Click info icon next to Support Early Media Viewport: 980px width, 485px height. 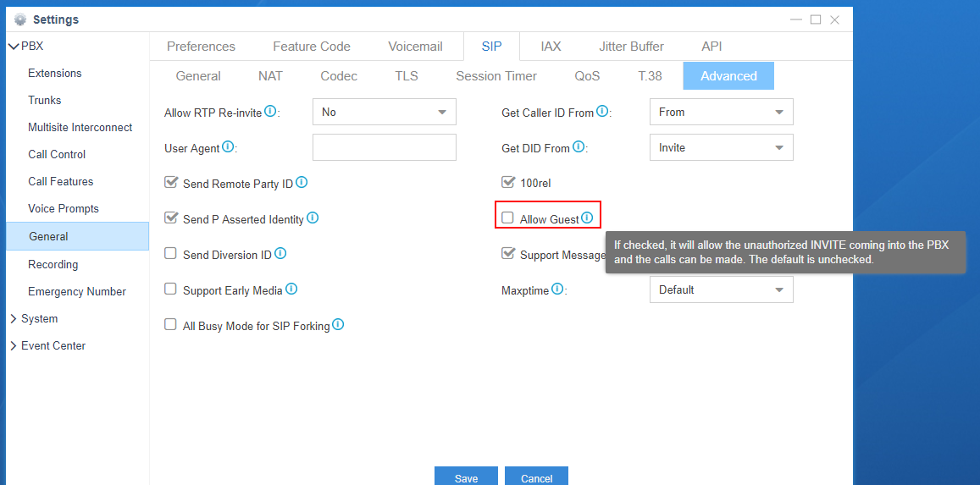click(x=291, y=289)
